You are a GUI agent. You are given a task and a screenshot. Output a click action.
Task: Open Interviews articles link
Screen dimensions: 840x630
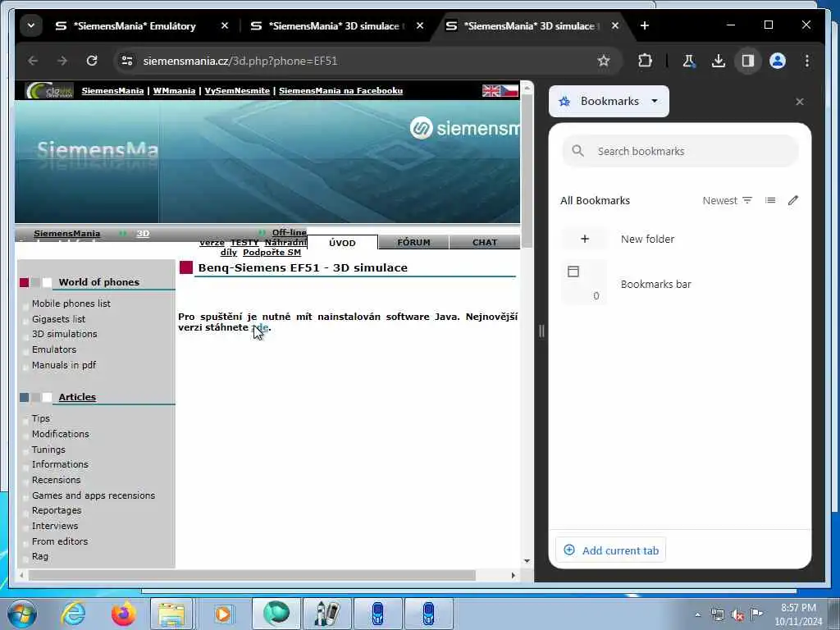point(55,526)
